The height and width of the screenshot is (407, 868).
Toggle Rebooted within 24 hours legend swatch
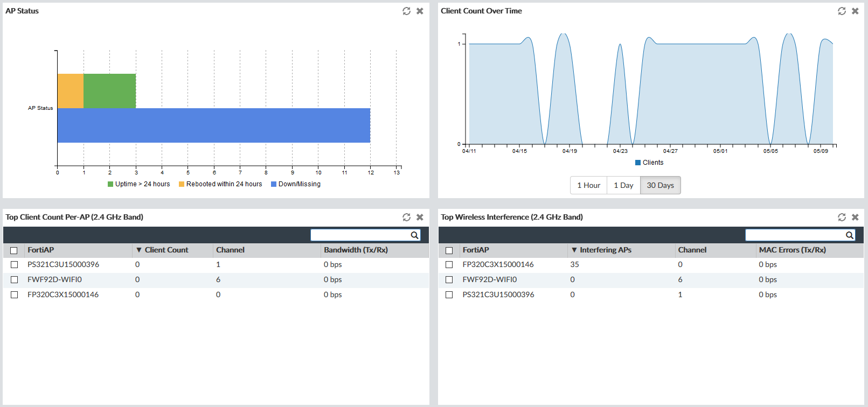(x=182, y=184)
